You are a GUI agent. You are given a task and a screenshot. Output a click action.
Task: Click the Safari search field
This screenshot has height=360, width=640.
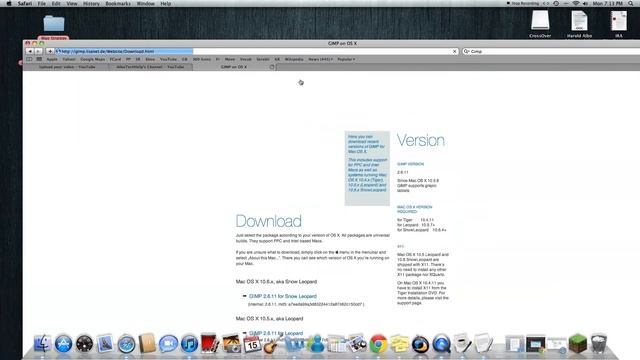point(551,51)
